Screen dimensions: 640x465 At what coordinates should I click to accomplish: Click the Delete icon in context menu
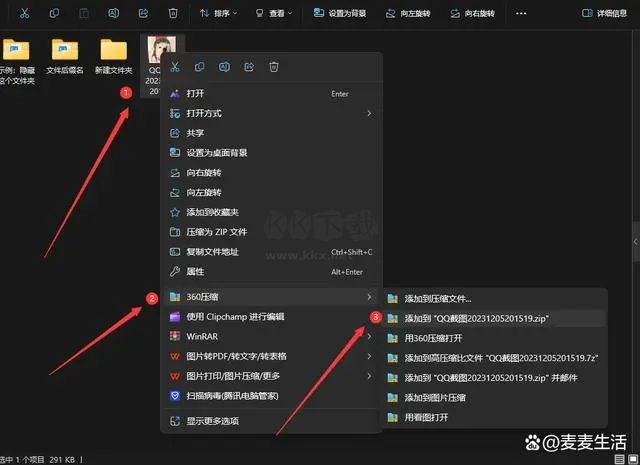tap(274, 67)
